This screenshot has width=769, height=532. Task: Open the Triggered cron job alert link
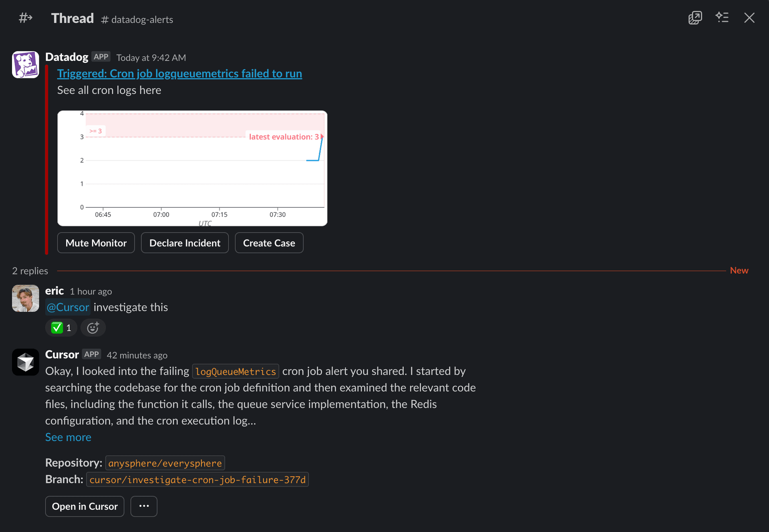[x=179, y=74]
